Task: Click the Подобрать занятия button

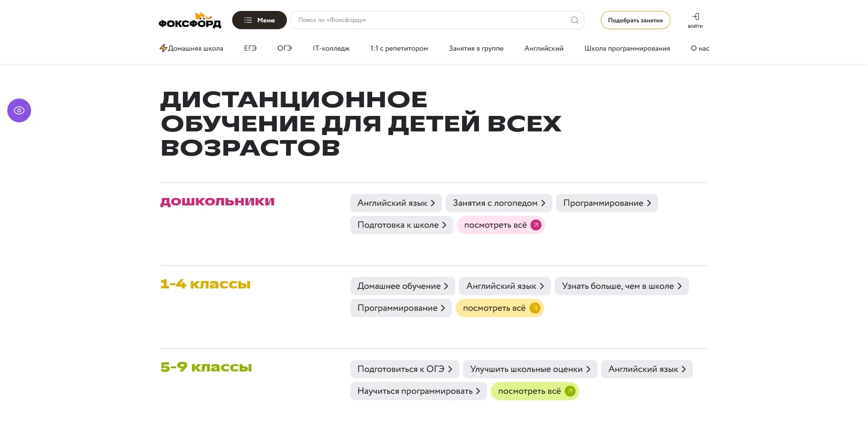Action: click(635, 20)
